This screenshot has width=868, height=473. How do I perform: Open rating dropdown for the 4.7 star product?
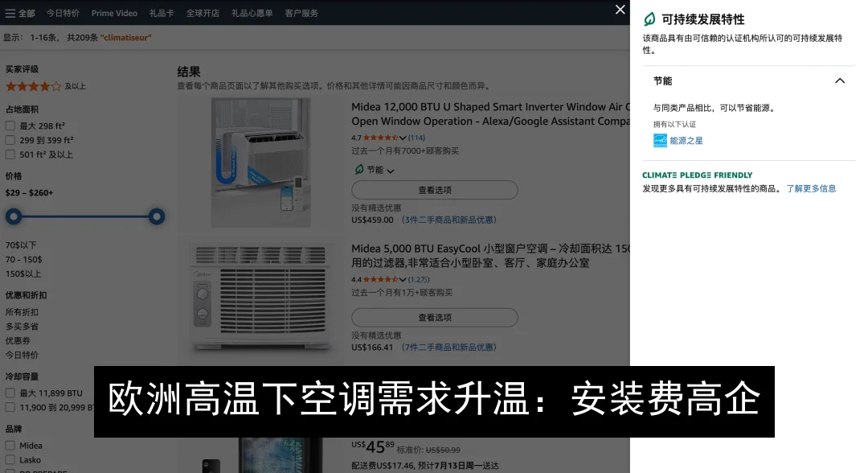tap(403, 138)
